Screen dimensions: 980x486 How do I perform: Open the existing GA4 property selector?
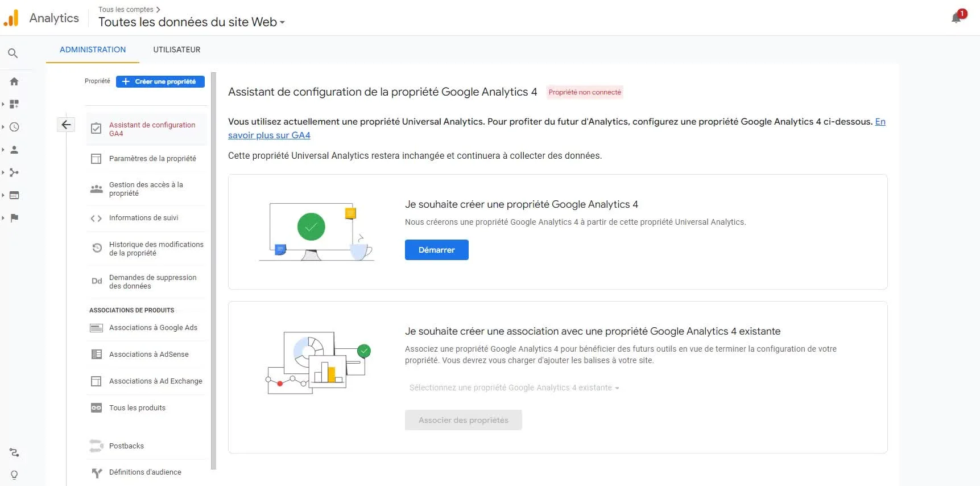coord(514,388)
